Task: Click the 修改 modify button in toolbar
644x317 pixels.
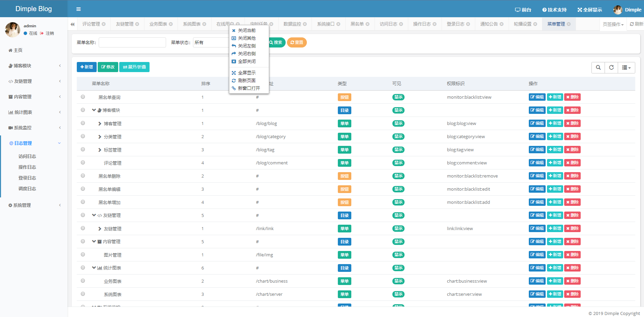Action: click(x=108, y=67)
